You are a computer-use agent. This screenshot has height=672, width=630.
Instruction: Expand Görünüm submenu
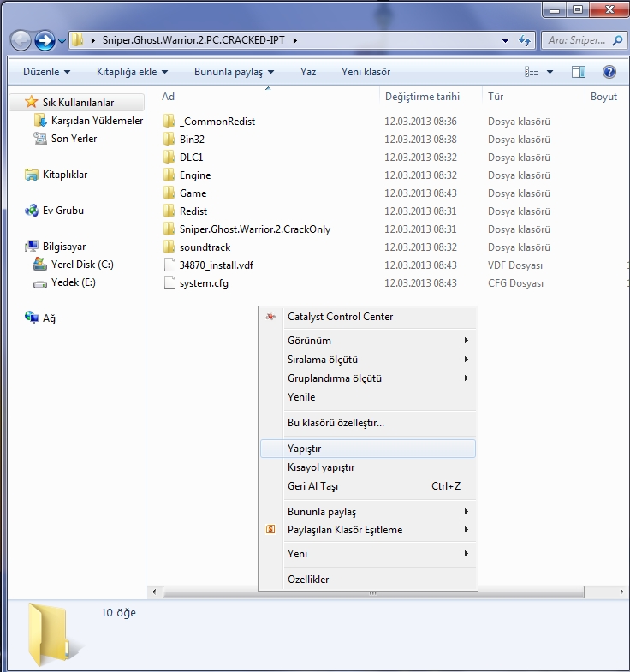click(368, 341)
